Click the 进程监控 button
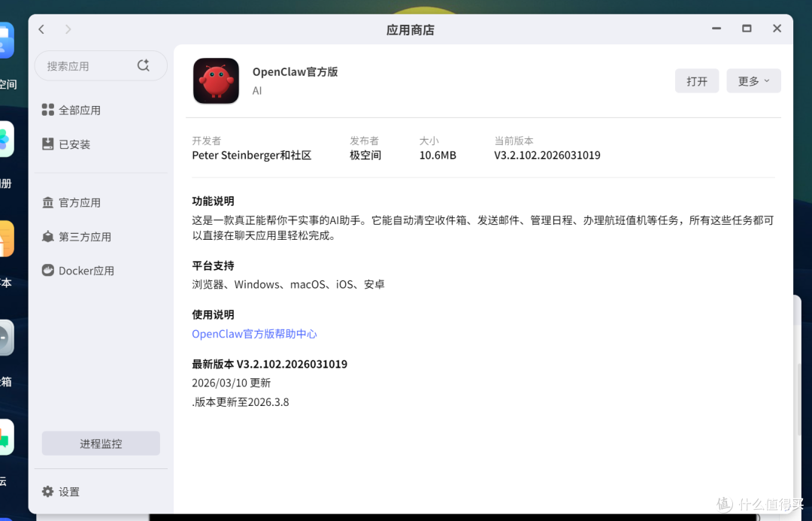The image size is (812, 521). 101,444
